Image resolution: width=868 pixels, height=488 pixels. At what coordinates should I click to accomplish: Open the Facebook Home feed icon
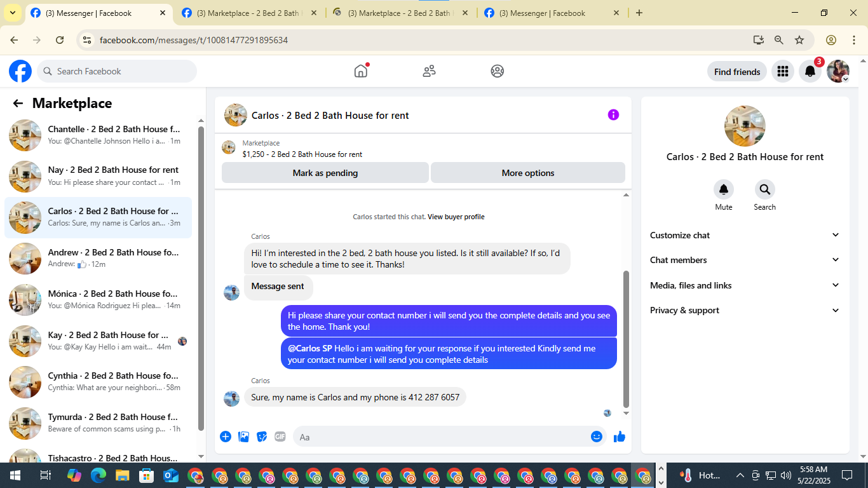pos(361,71)
